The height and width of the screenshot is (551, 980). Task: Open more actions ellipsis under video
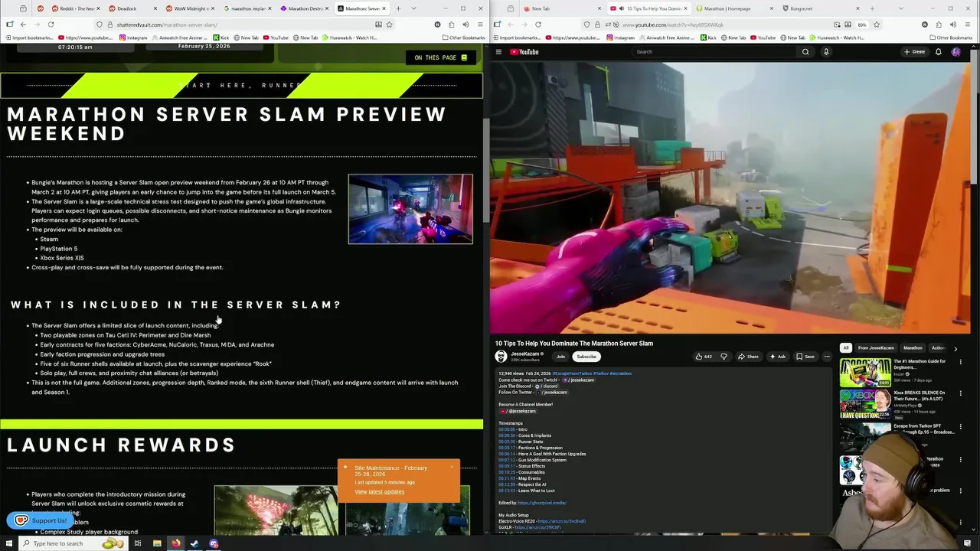coord(827,357)
